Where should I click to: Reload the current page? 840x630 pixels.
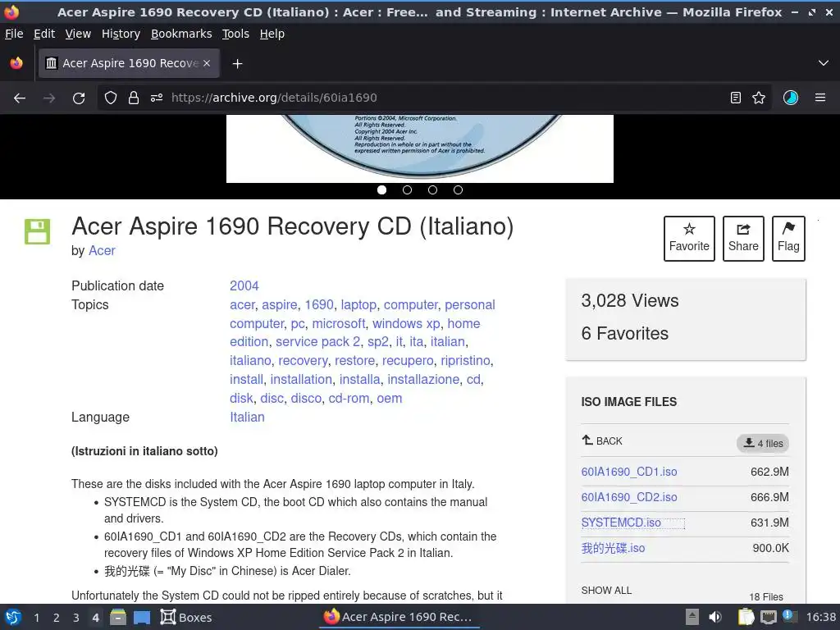tap(79, 98)
